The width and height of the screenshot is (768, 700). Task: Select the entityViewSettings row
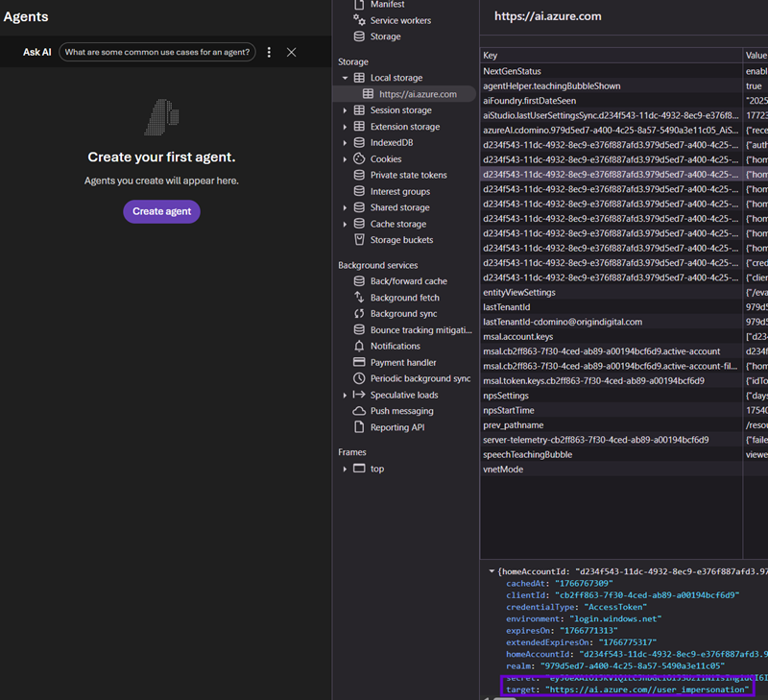pyautogui.click(x=624, y=293)
